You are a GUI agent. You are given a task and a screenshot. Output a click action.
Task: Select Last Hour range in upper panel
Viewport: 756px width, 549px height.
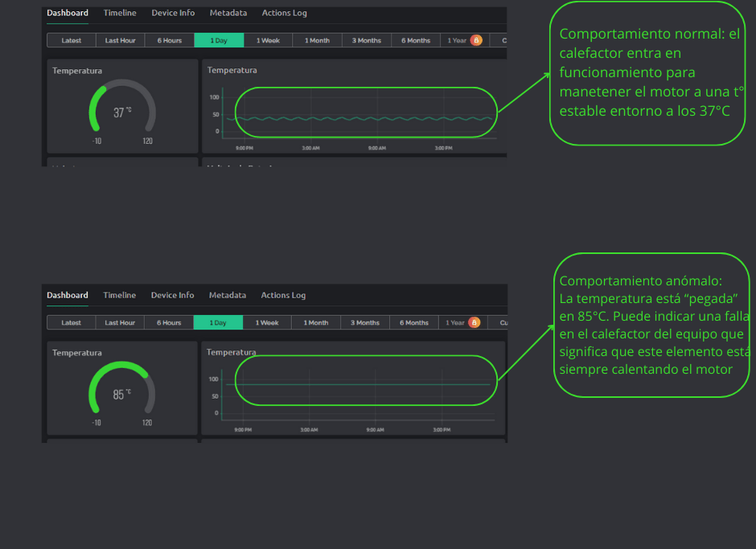point(121,40)
